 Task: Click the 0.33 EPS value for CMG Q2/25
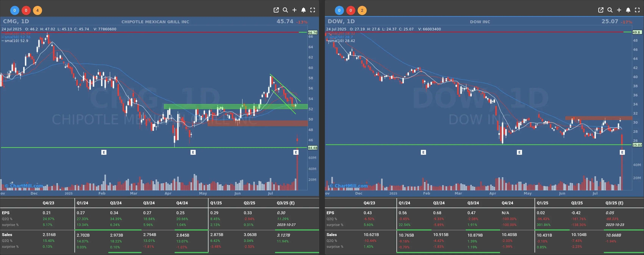coord(248,213)
